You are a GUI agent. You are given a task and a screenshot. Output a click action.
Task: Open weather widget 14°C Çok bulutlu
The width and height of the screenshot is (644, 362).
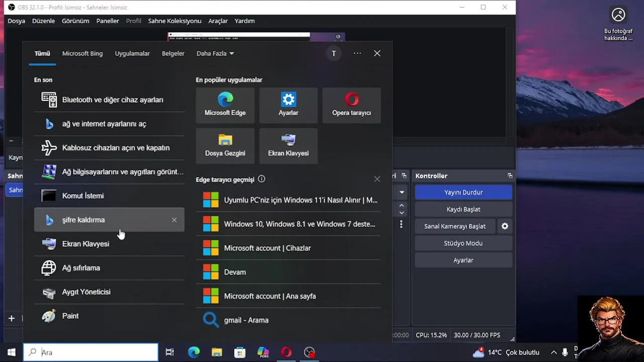pyautogui.click(x=507, y=352)
